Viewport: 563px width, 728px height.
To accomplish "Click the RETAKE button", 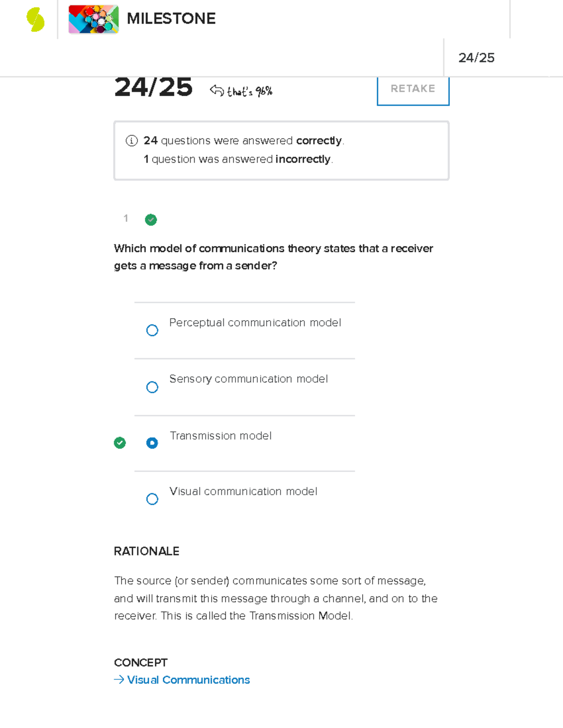I will click(x=412, y=89).
